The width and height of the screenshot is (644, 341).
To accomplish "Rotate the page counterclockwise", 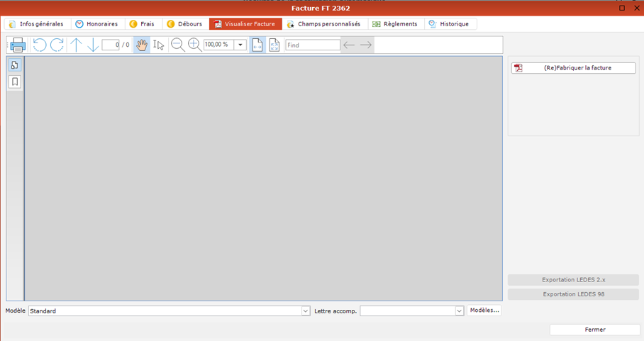I will click(40, 45).
